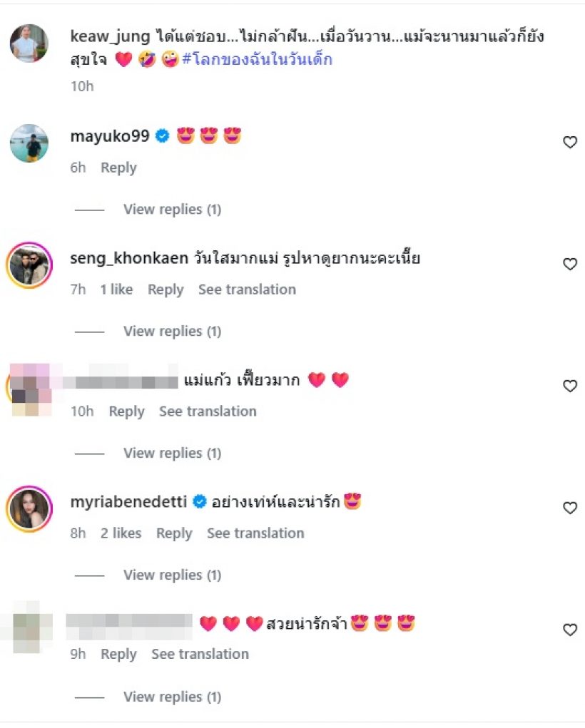The width and height of the screenshot is (585, 728).
Task: Reply to myriabenedetti's comment
Action: pyautogui.click(x=174, y=533)
